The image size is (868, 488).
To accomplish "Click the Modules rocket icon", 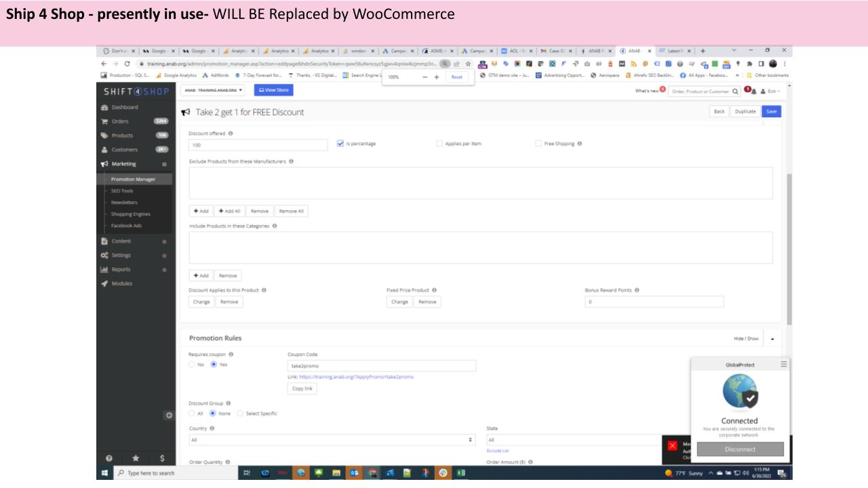I will pyautogui.click(x=105, y=283).
